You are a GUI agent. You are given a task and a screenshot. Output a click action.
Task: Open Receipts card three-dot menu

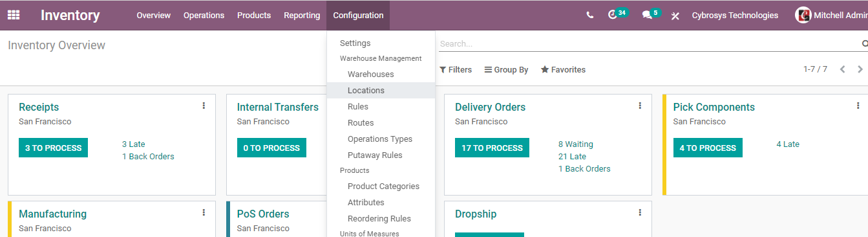pyautogui.click(x=204, y=106)
